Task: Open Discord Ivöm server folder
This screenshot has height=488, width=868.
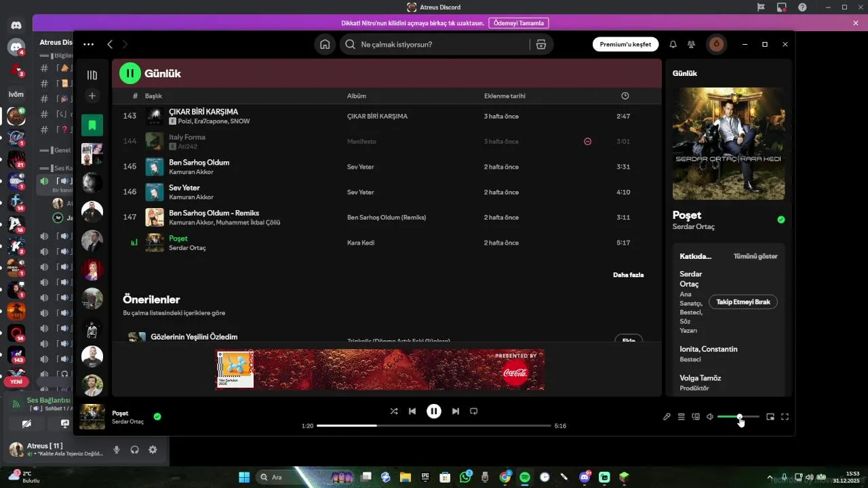Action: point(16,94)
